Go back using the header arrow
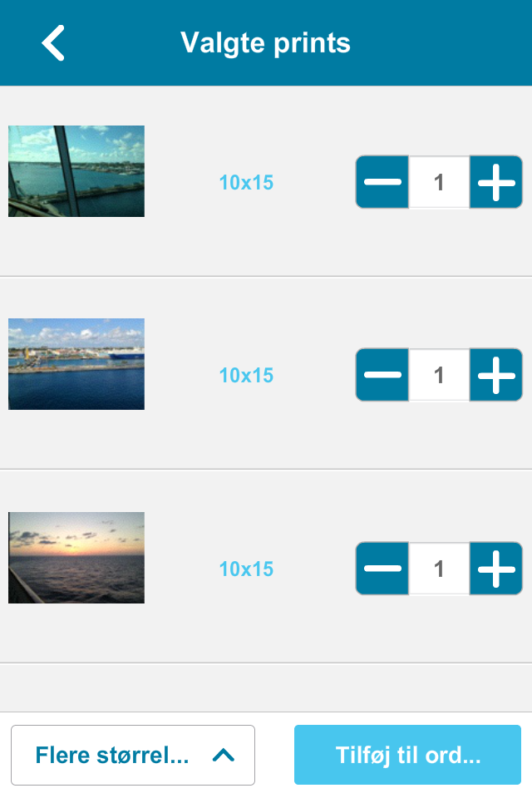 (53, 43)
